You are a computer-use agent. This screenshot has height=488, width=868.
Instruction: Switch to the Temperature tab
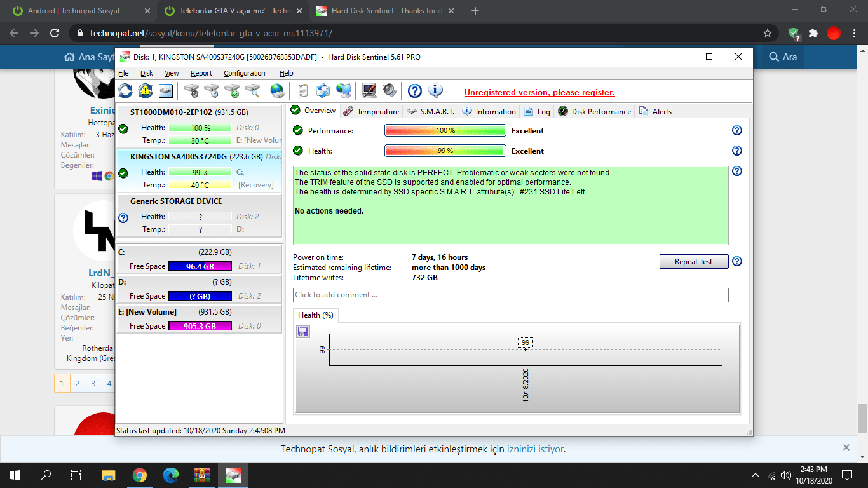(x=371, y=111)
